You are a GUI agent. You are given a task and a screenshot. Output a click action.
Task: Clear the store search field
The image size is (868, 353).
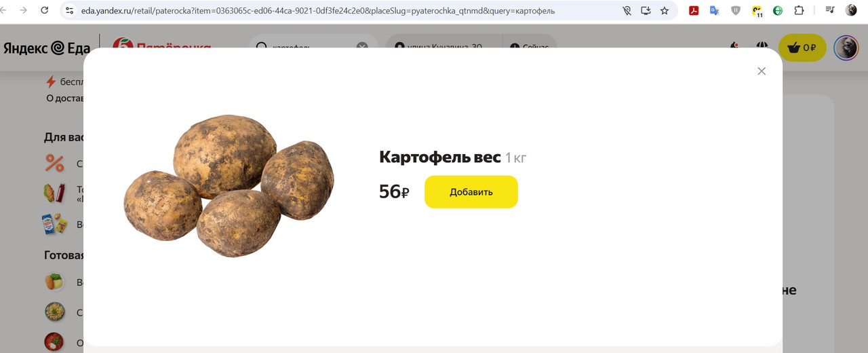[362, 47]
